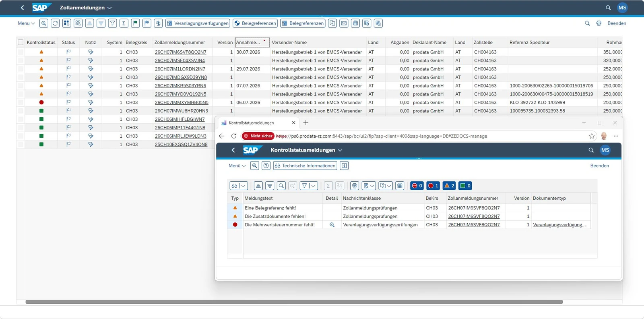Click the browser reload icon in popup window
The height and width of the screenshot is (319, 644).
click(233, 136)
